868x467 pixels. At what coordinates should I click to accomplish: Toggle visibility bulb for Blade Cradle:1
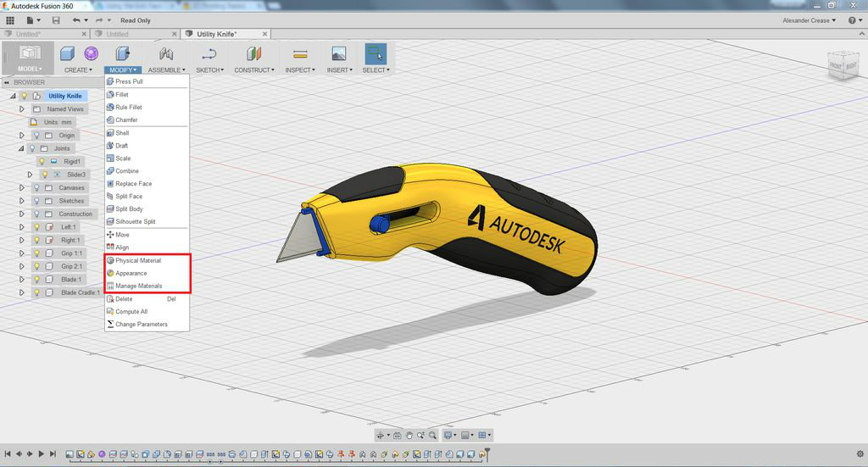click(x=36, y=292)
